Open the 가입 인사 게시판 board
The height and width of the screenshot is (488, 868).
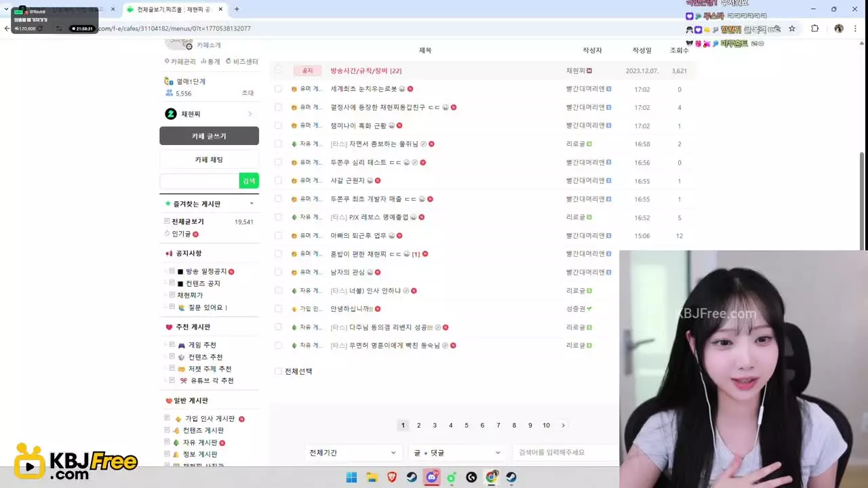click(210, 418)
